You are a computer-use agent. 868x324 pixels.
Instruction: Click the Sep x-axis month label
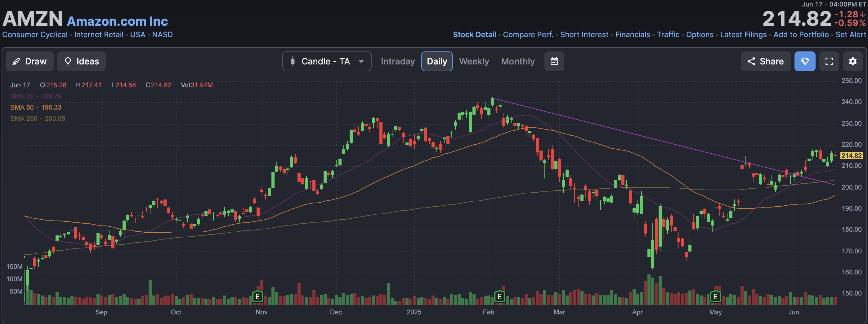pyautogui.click(x=101, y=312)
